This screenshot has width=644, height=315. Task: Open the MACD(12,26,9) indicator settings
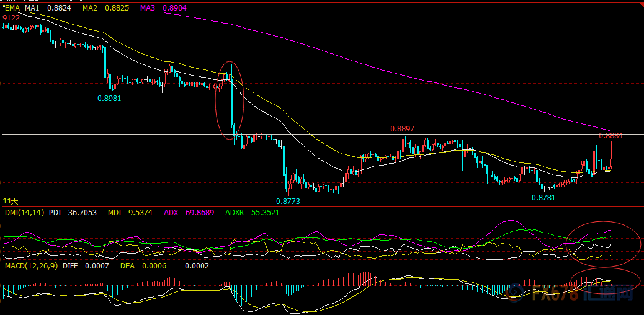(30, 265)
